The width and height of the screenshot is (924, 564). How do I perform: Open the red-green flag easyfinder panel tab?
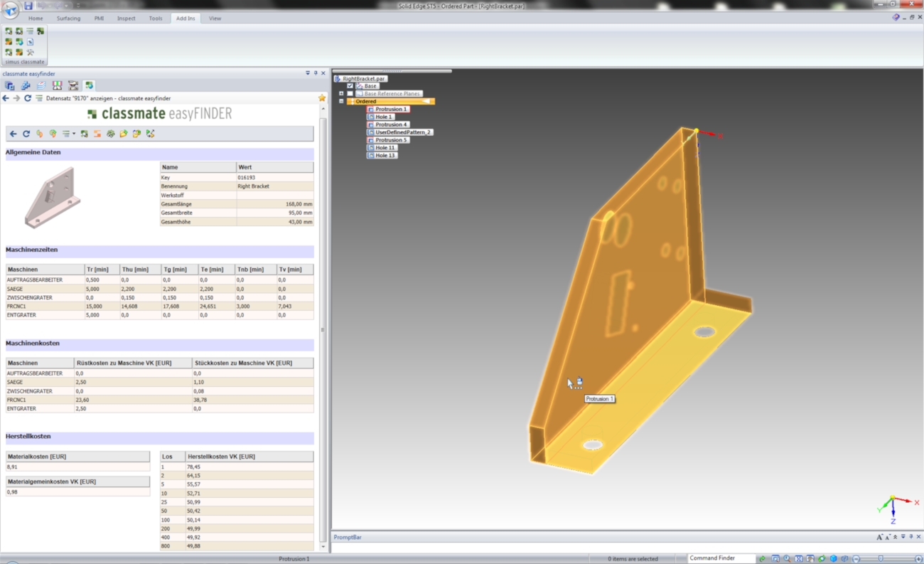57,85
